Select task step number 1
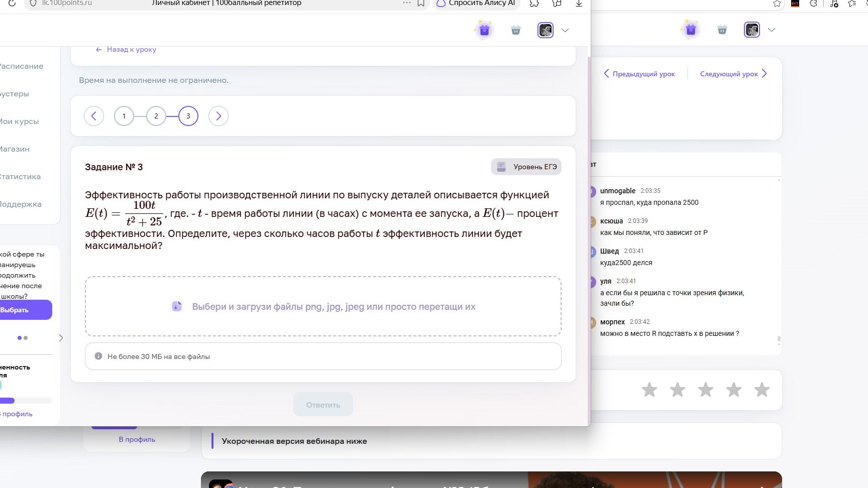 pyautogui.click(x=124, y=116)
